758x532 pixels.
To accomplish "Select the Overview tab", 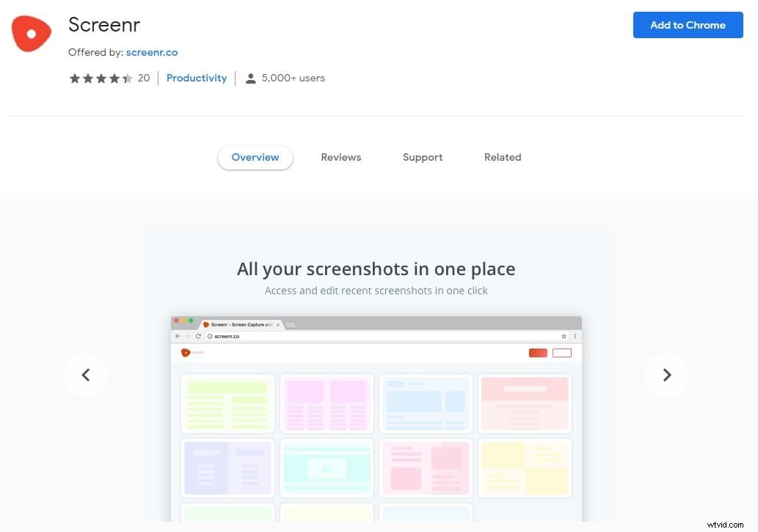I will pyautogui.click(x=255, y=157).
